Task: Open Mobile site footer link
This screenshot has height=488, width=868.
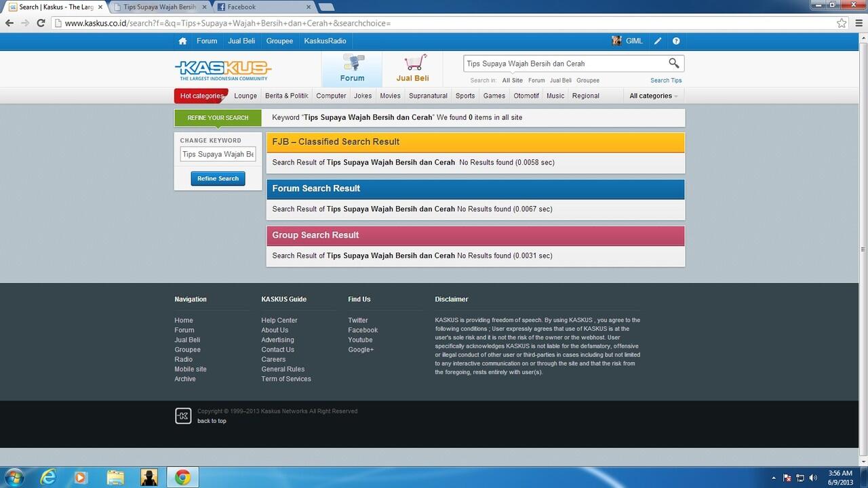Action: click(191, 369)
